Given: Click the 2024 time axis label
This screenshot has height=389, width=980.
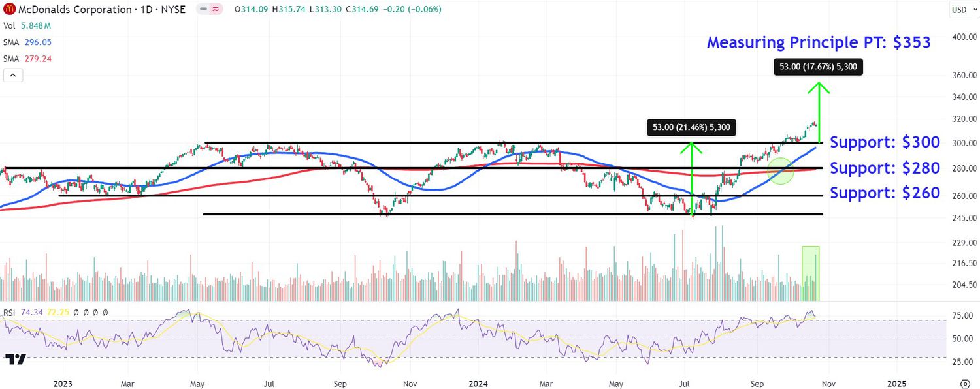Looking at the screenshot, I should coord(479,382).
